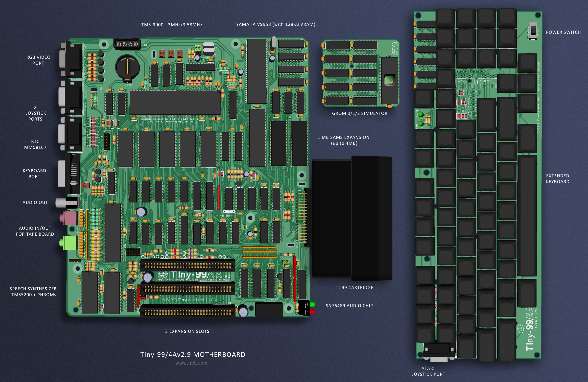Image resolution: width=588 pixels, height=382 pixels.
Task: Click BUS D'EXTENSION PERIPHERIQUES silkscreen text
Action: tap(189, 300)
